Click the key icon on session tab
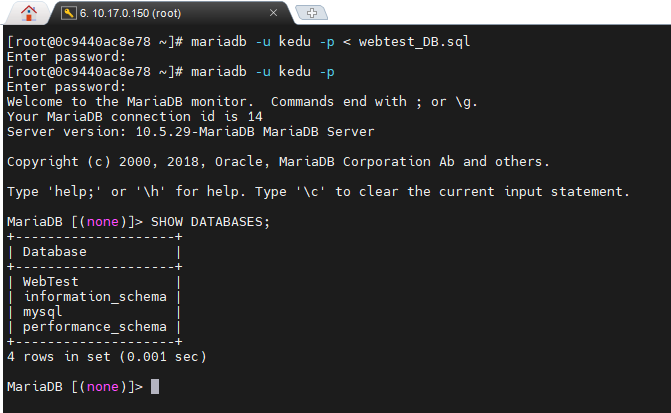 tap(68, 13)
